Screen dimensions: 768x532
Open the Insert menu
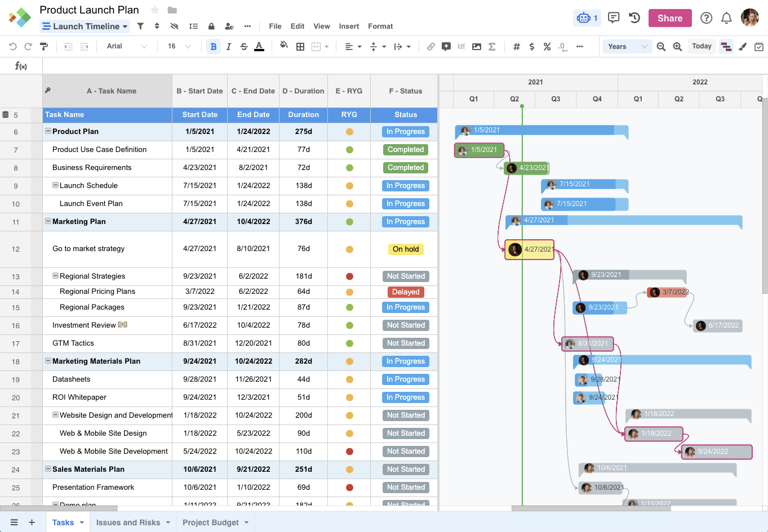349,26
